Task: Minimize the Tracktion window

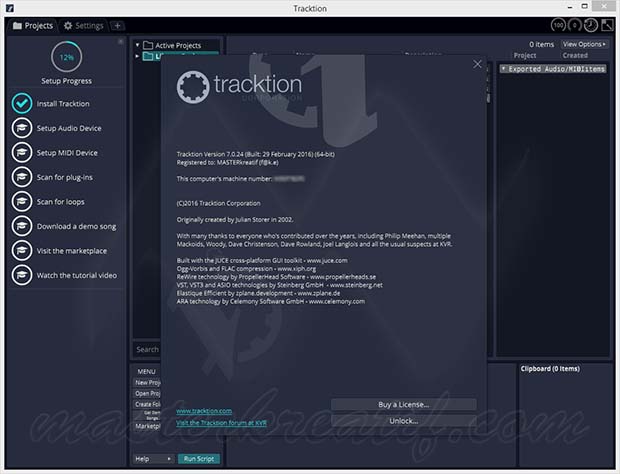Action: coord(570,7)
